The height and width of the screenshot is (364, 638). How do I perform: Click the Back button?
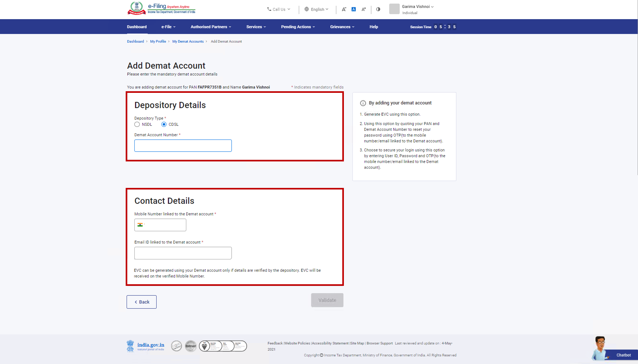click(x=142, y=302)
